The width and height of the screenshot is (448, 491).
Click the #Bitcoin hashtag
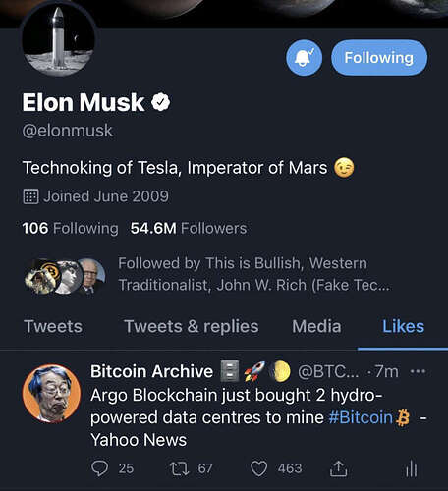tap(361, 417)
